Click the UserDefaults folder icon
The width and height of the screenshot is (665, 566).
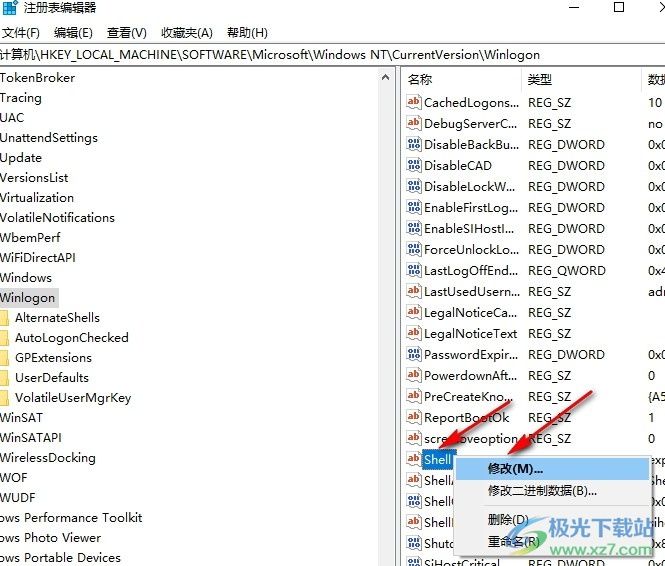(4, 378)
